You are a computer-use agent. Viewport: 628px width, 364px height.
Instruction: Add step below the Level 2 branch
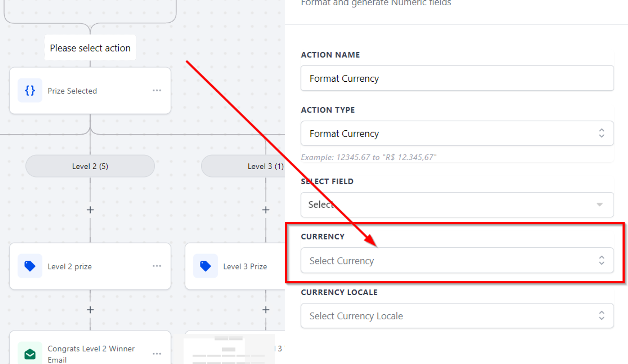click(x=90, y=210)
